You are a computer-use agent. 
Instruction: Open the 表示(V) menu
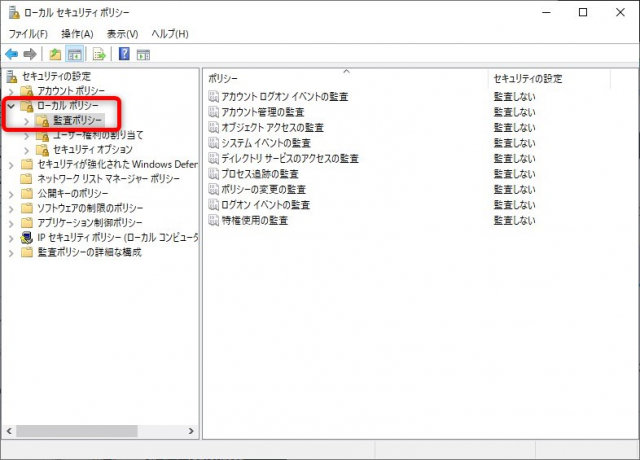[x=122, y=34]
